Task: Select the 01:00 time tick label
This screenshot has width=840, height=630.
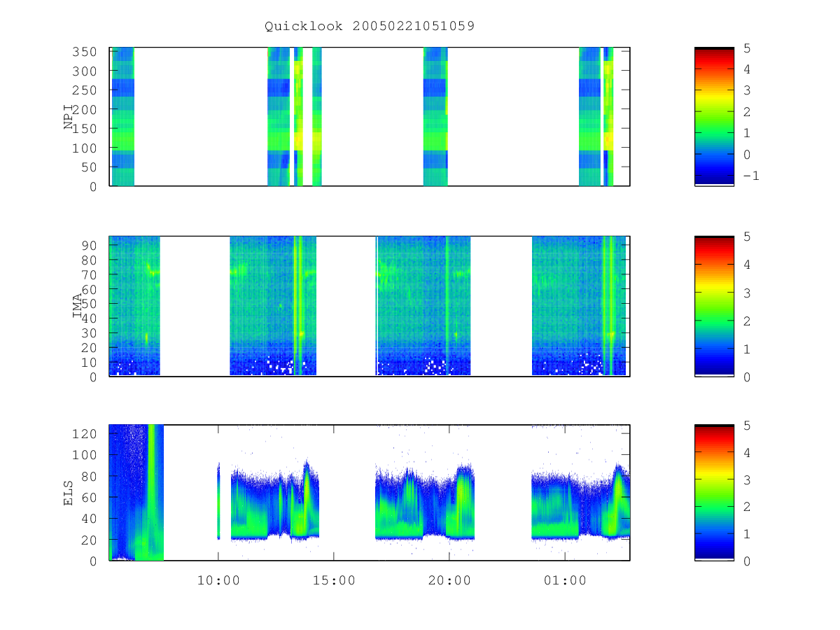Action: (x=565, y=580)
